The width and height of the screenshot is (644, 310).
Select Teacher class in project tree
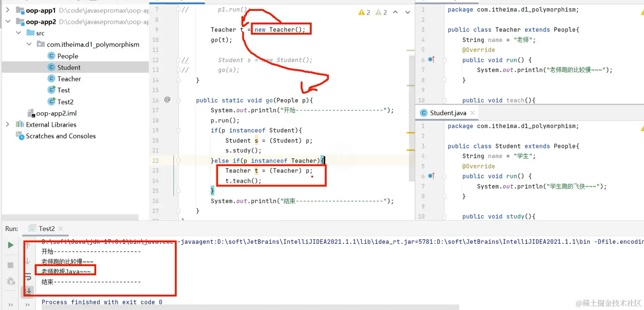(69, 79)
